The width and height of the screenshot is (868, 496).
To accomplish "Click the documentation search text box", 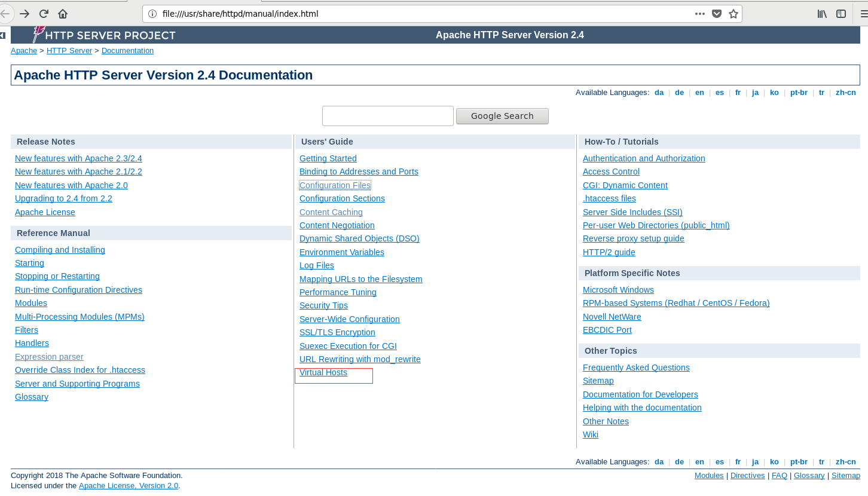I will tap(388, 116).
